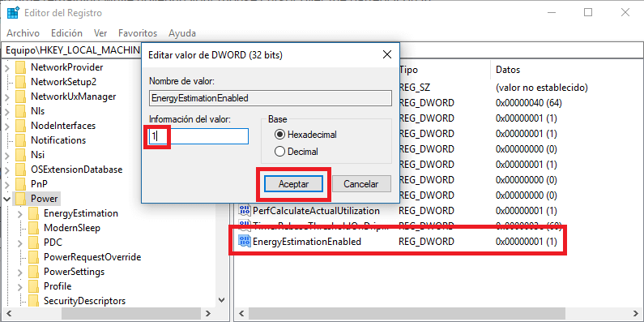Expand the NetworkUxManager key
This screenshot has width=644, height=322.
pos(7,97)
